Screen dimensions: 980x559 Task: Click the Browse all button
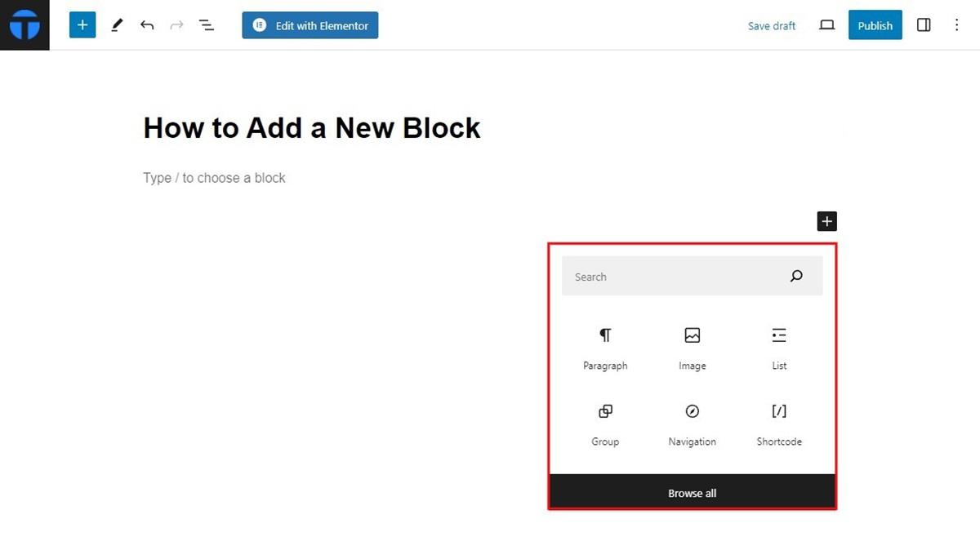click(693, 492)
